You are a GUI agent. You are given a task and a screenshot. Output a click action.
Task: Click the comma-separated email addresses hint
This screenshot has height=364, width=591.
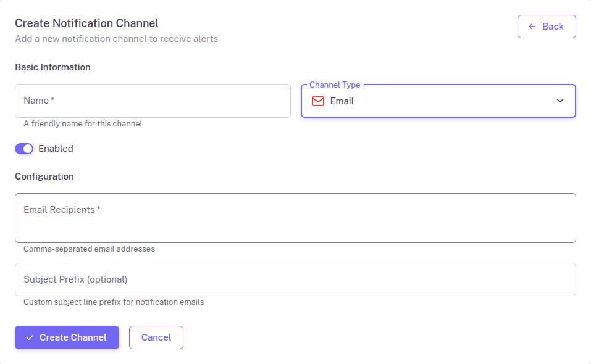(x=89, y=249)
